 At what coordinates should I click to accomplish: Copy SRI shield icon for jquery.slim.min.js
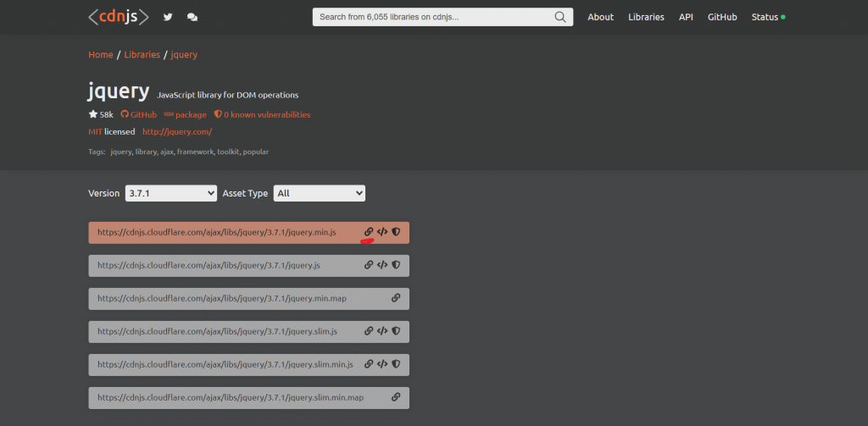(x=396, y=364)
